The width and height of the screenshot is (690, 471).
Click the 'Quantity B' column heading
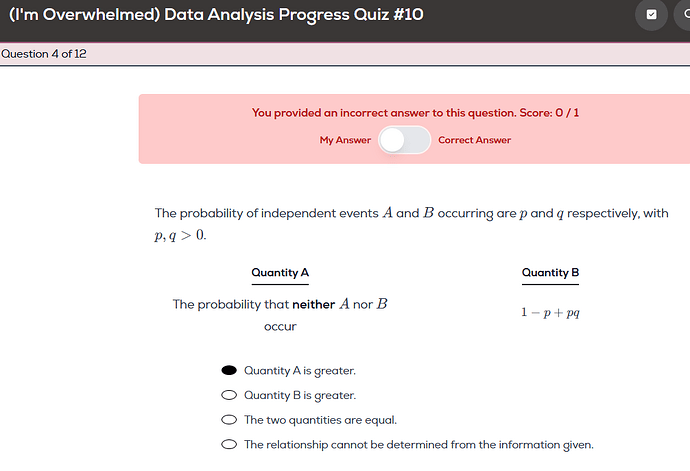(550, 272)
